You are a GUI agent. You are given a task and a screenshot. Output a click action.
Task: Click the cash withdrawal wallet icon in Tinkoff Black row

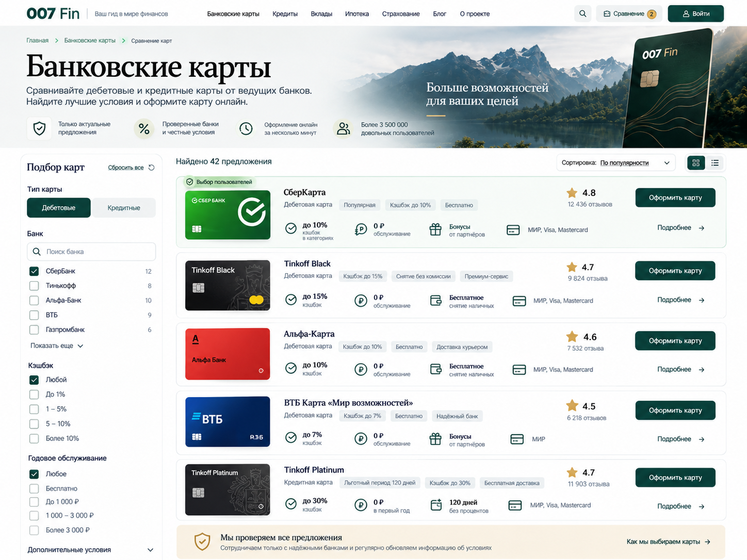point(436,301)
